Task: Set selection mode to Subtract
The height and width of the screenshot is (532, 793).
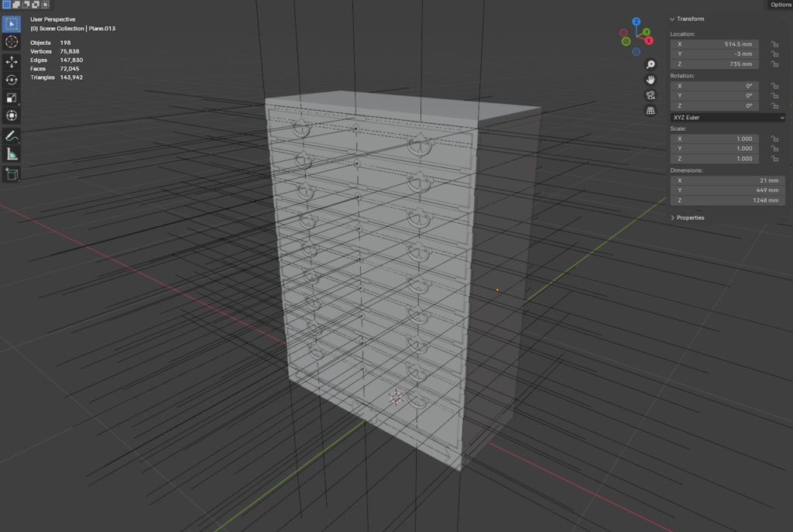Action: pyautogui.click(x=26, y=5)
